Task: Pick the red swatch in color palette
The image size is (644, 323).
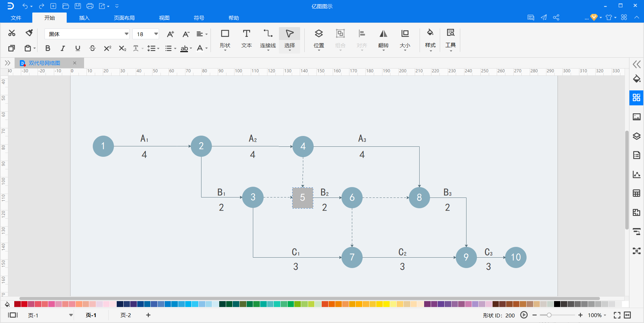Action: point(24,304)
